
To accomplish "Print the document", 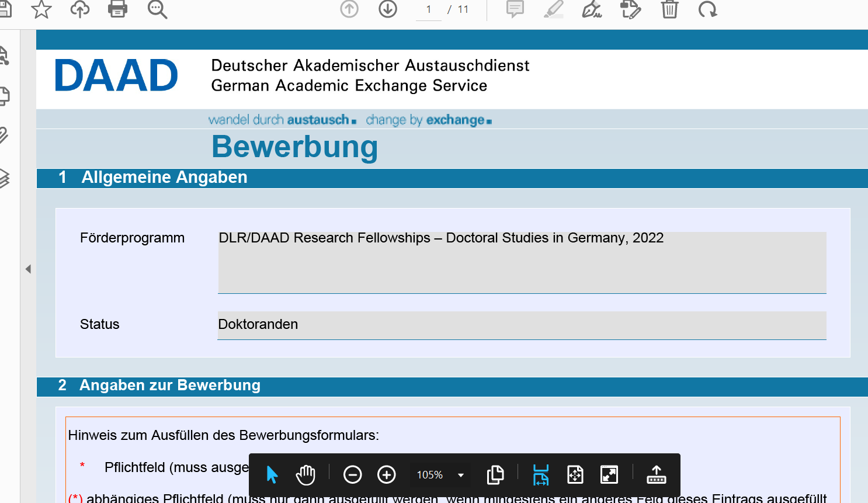I will [x=117, y=9].
